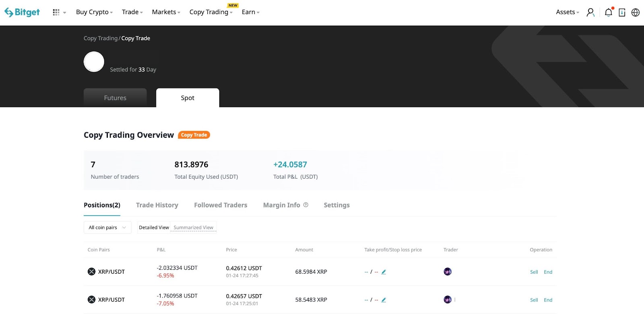Screen dimensions: 644x314
Task: Sell the 58.5483 XRP position
Action: [x=534, y=300]
